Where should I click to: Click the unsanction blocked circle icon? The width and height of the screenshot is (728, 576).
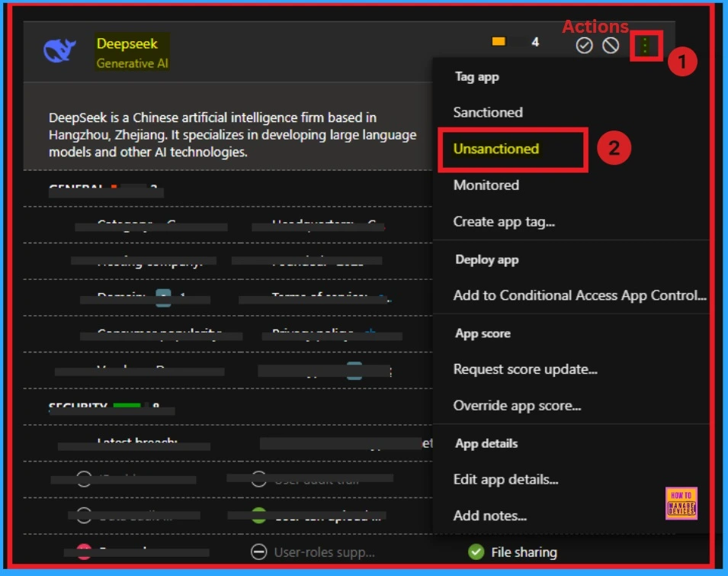click(x=611, y=46)
